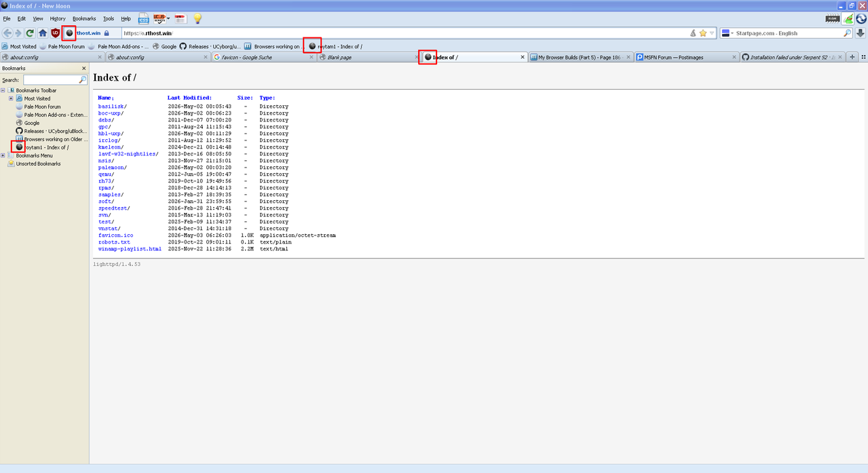Close the 'MSFN Forum — Postimages' tab
The image size is (868, 473).
pyautogui.click(x=734, y=57)
